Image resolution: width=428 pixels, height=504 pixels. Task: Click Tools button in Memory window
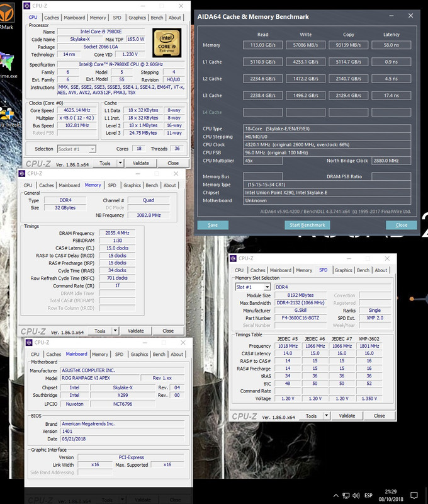100,331
